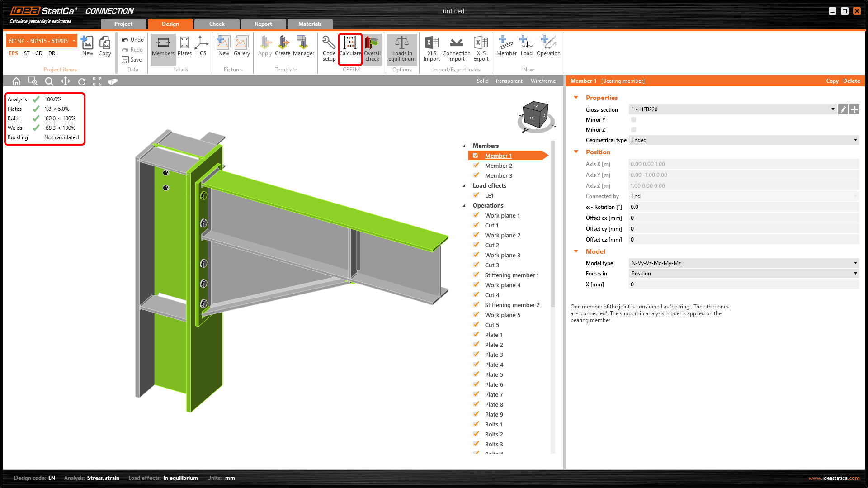
Task: Uncheck the Member 2 visibility checkbox
Action: tap(476, 165)
